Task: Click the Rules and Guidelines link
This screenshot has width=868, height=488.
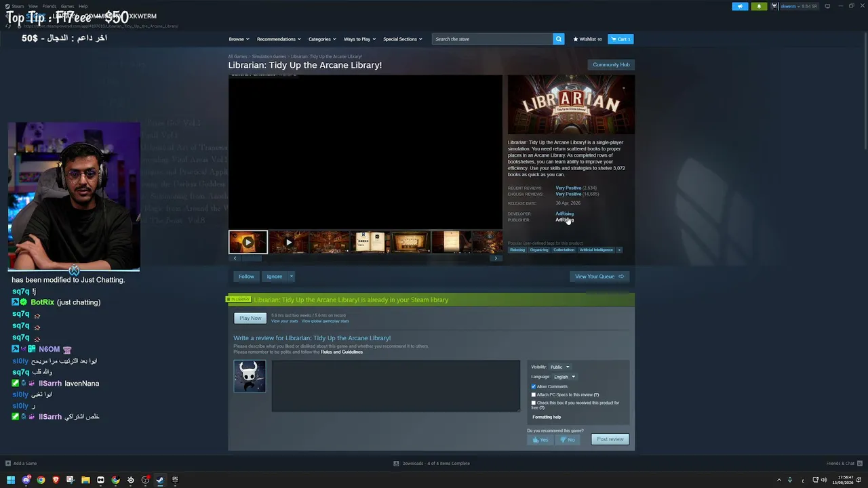Action: [x=342, y=352]
